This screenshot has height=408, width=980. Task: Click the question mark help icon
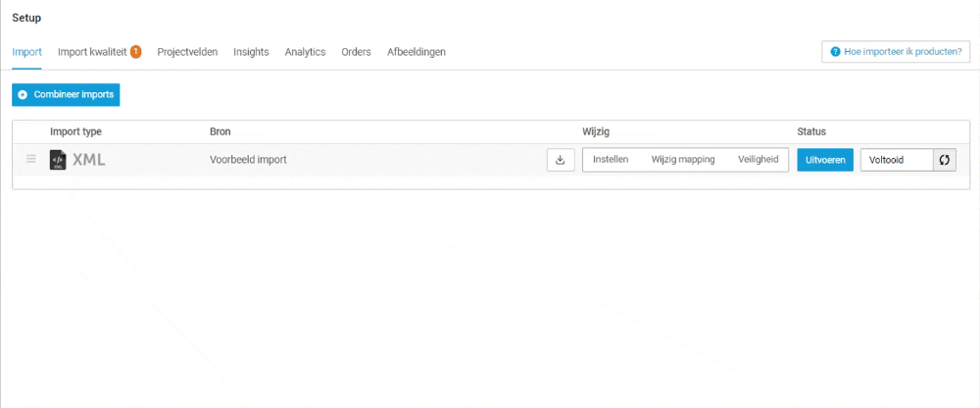click(834, 52)
